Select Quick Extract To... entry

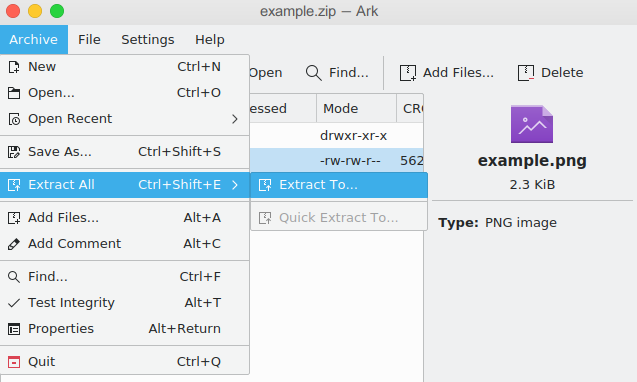(339, 218)
